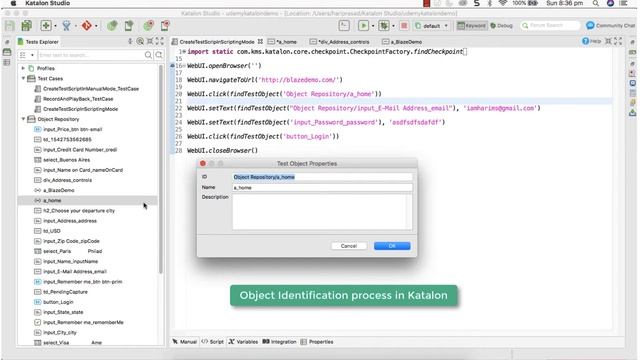Click the Name field containing a_home
This screenshot has width=640, height=360.
(322, 188)
